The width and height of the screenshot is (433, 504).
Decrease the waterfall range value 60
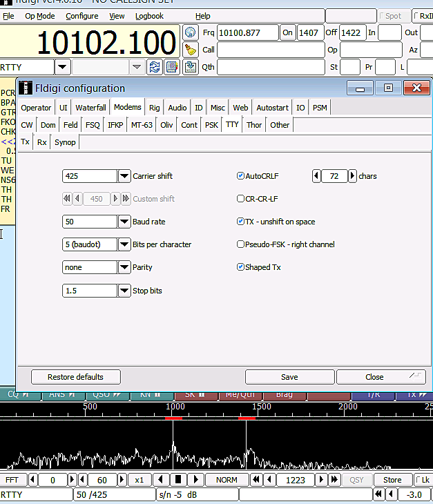(x=82, y=480)
